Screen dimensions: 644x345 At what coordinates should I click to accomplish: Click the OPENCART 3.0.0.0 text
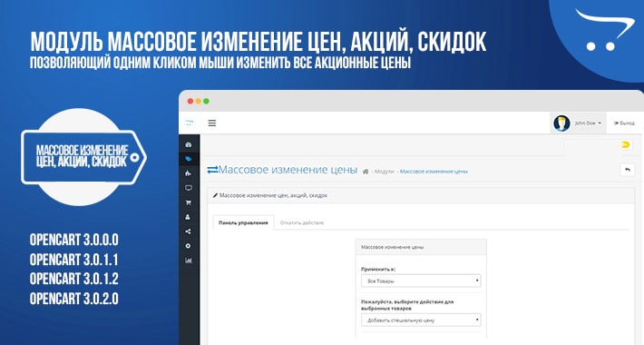74,240
